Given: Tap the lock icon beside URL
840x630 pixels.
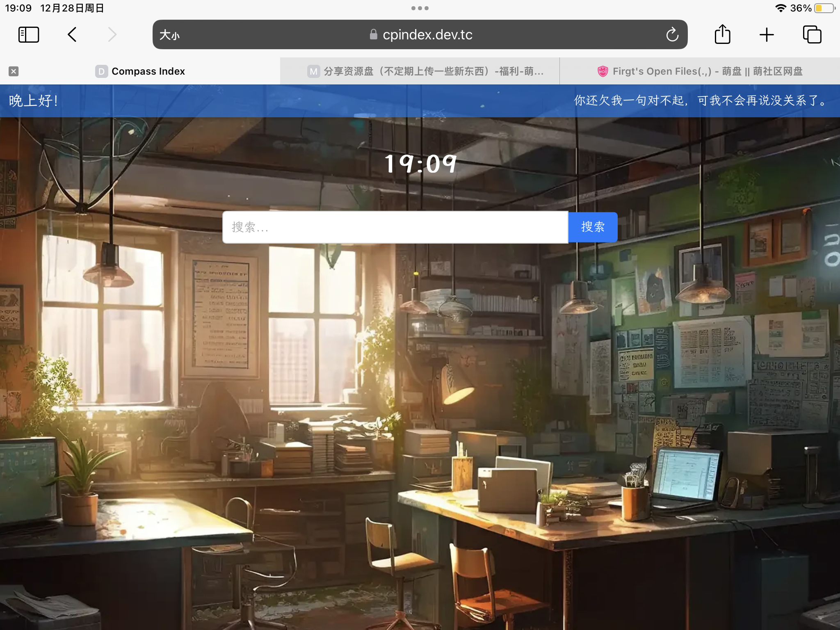Looking at the screenshot, I should tap(373, 35).
